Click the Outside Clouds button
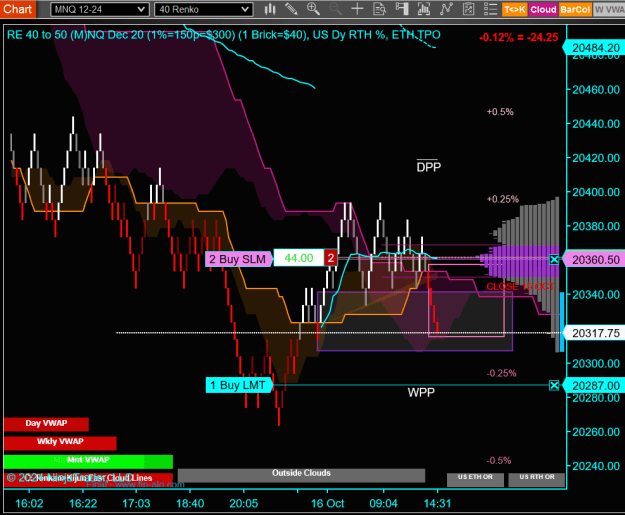The width and height of the screenshot is (625, 515). pos(301,475)
